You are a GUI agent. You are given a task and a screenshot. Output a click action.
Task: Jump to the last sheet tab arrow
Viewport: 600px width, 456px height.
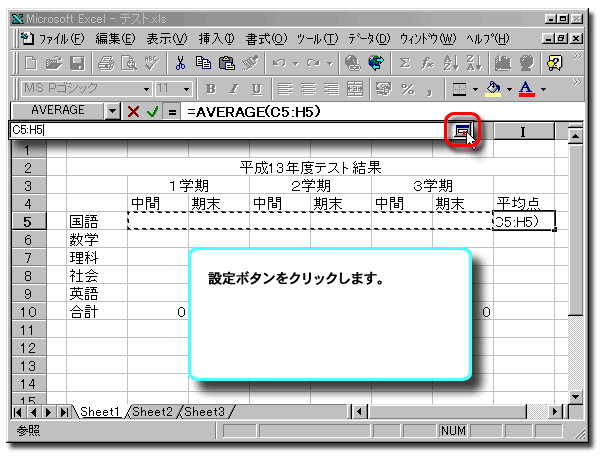coord(64,412)
